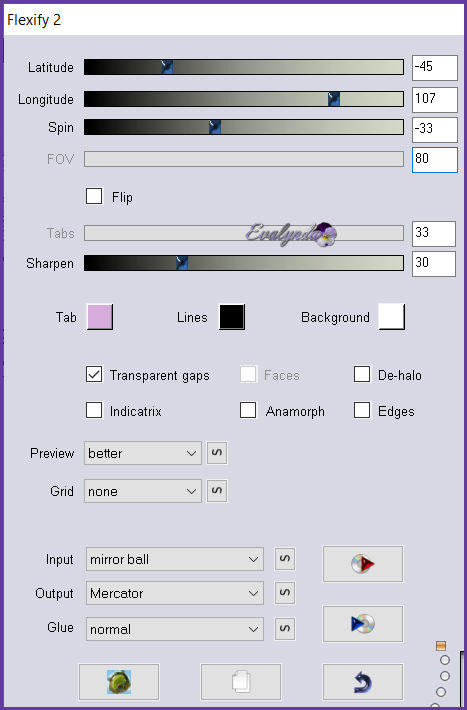This screenshot has width=467, height=710.
Task: Tick the De-halo checkbox
Action: [x=362, y=374]
